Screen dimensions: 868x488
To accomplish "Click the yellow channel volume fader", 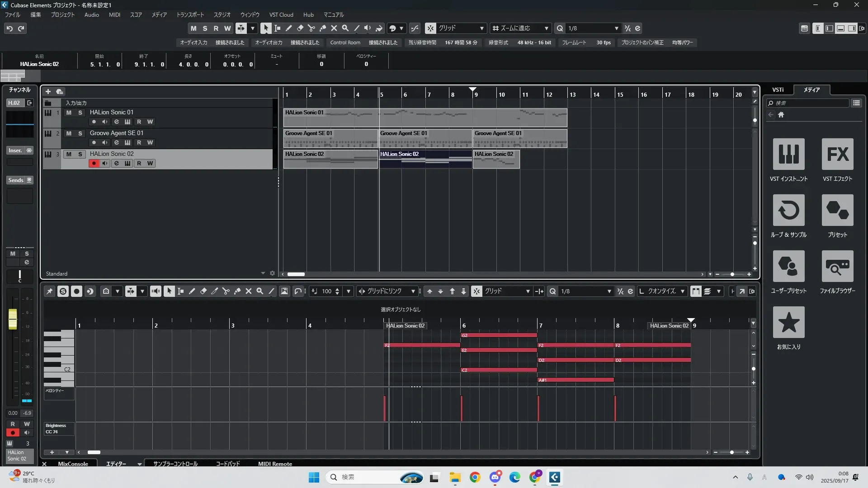I will coord(13,319).
